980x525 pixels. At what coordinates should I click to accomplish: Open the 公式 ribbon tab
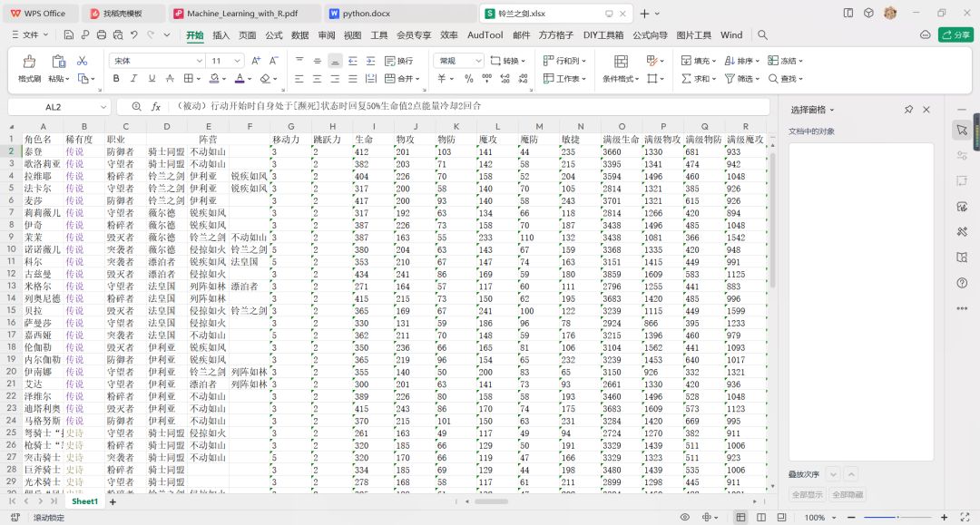(274, 35)
